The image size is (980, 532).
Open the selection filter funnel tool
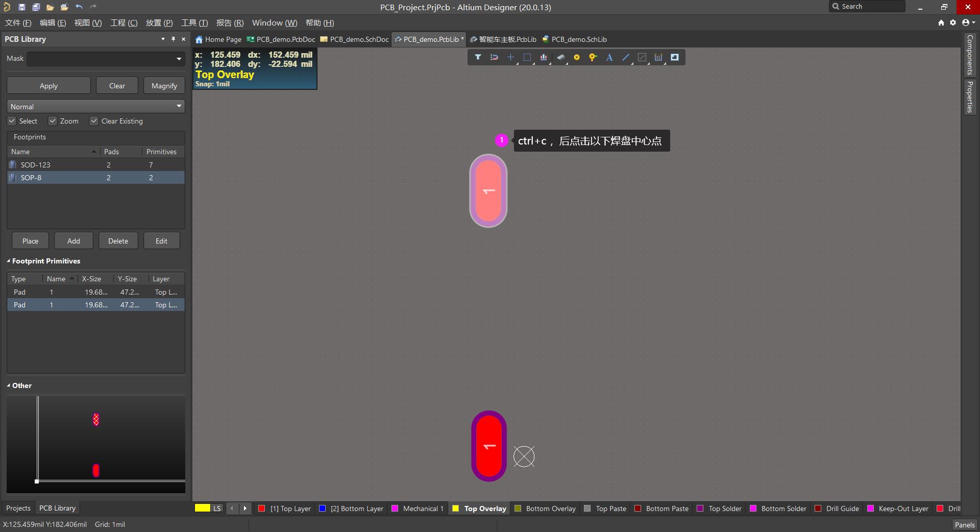coord(478,58)
